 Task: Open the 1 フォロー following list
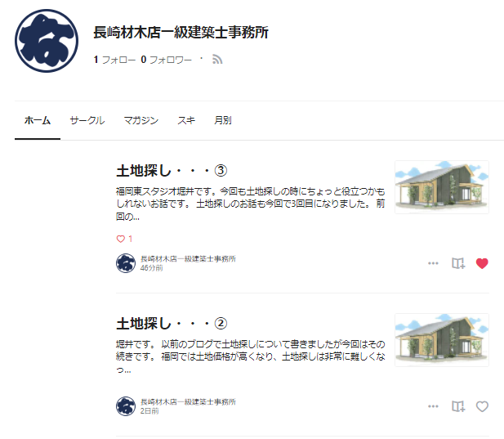114,60
